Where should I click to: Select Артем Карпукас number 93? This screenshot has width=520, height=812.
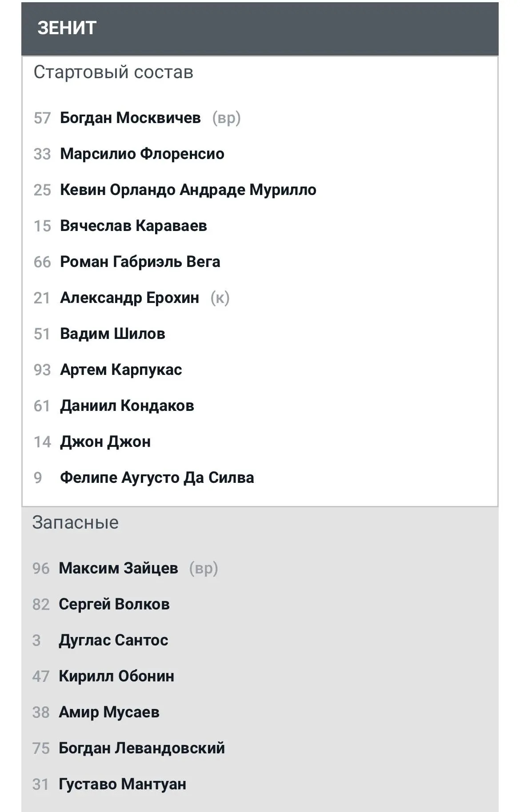coord(121,370)
